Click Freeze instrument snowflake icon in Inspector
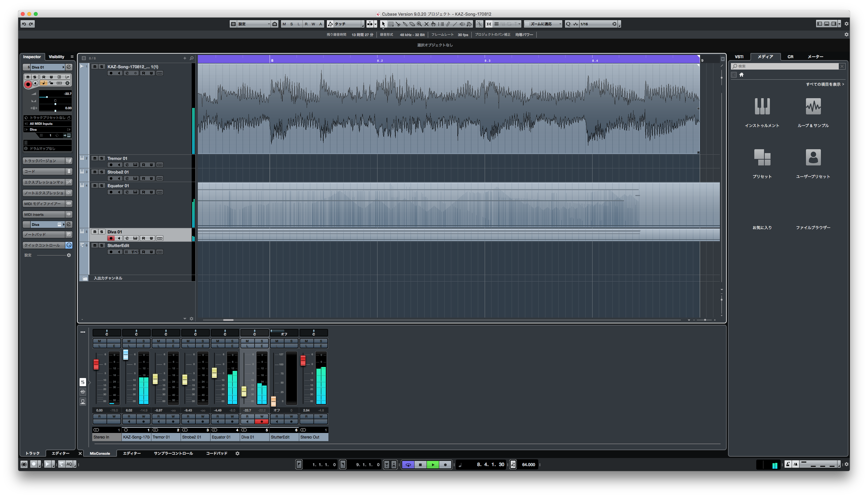 tap(68, 83)
